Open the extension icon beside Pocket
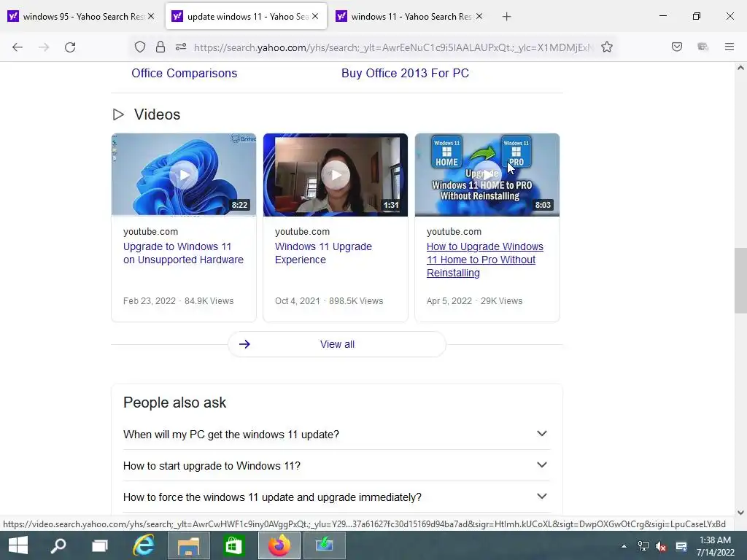The height and width of the screenshot is (560, 747). coord(703,47)
